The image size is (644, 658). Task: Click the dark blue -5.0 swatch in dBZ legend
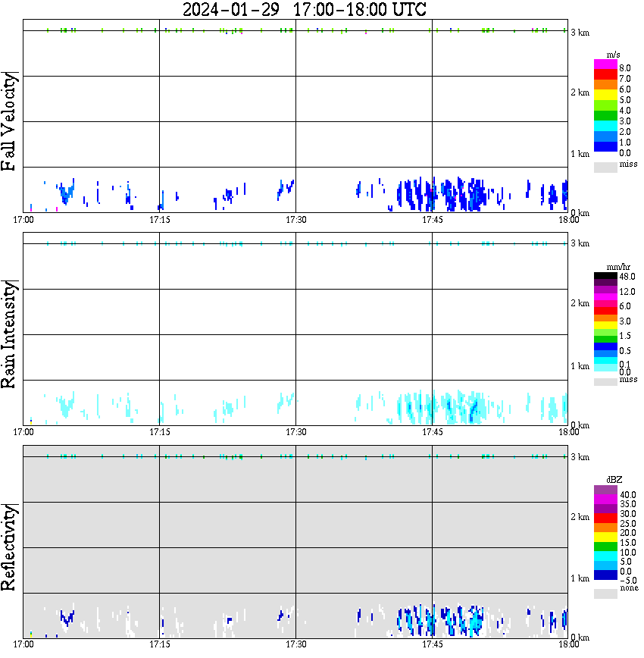(x=605, y=575)
